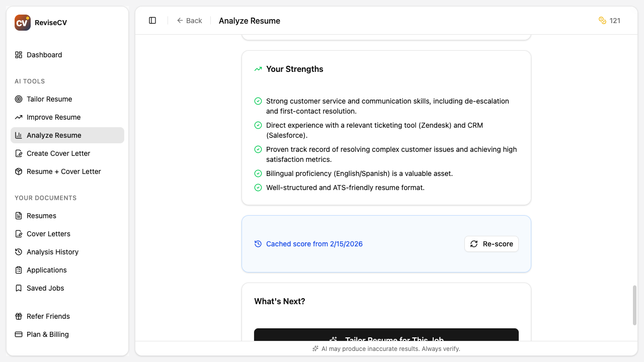The image size is (644, 362).
Task: Navigate to Resumes documents
Action: (x=41, y=216)
